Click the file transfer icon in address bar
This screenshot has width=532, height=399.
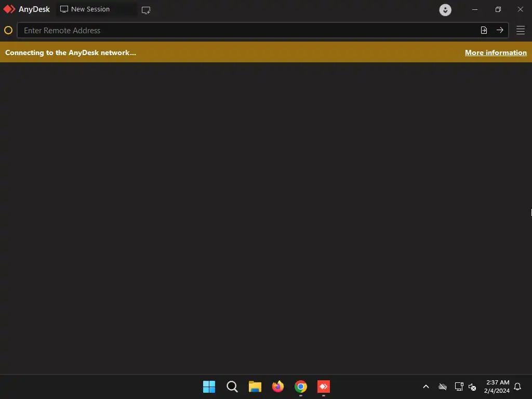[x=484, y=30]
